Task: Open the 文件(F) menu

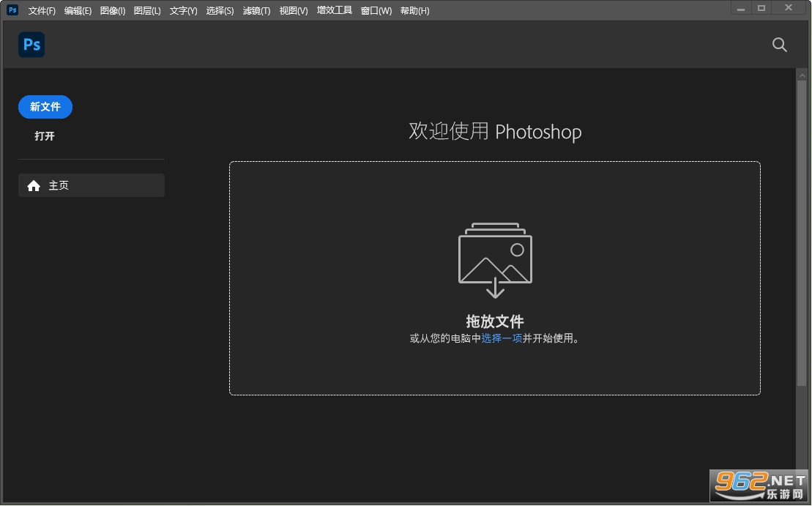Action: pyautogui.click(x=42, y=11)
